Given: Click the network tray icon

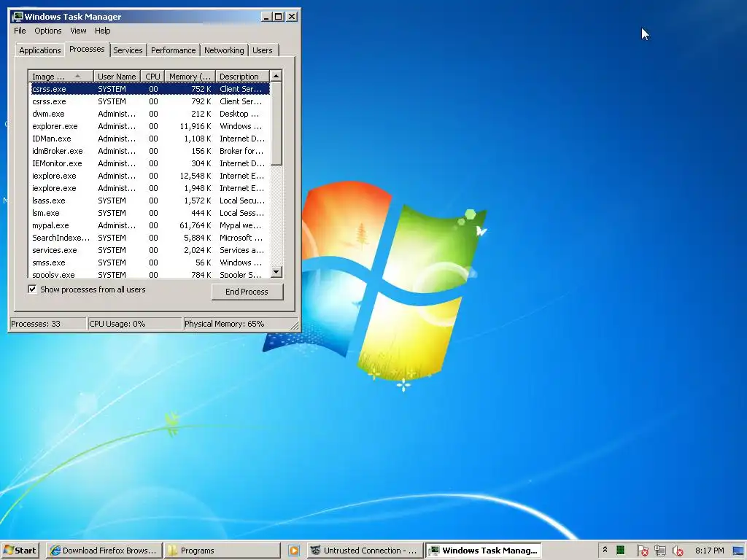Looking at the screenshot, I should point(659,551).
